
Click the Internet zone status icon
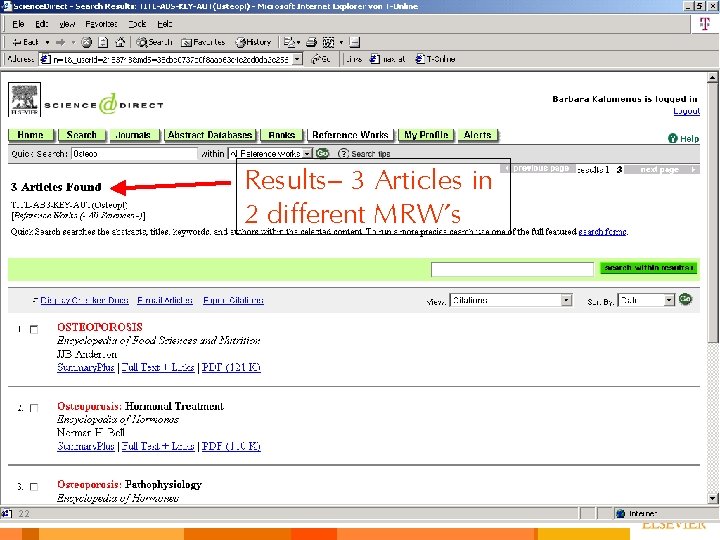[x=620, y=513]
